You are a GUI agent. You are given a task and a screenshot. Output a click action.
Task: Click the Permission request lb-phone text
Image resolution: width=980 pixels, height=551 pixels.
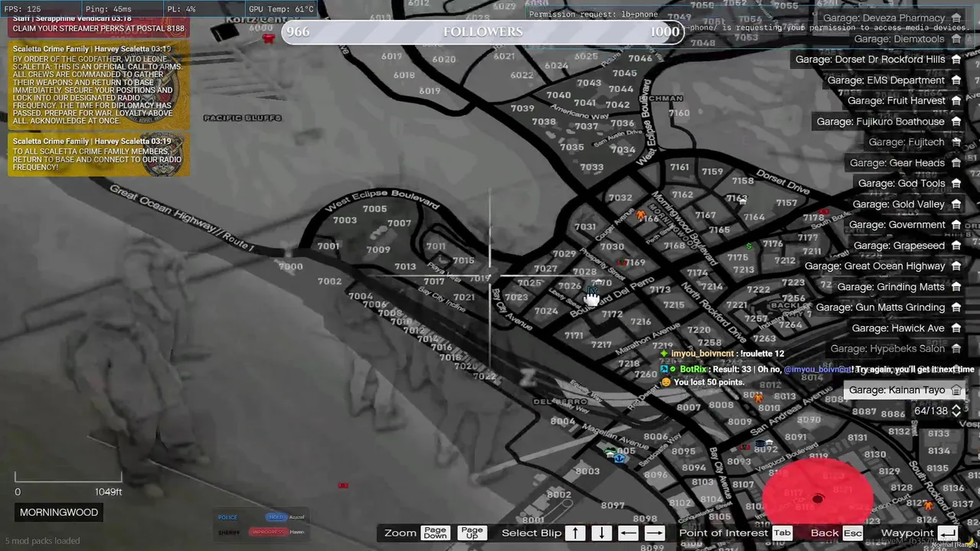pos(593,15)
